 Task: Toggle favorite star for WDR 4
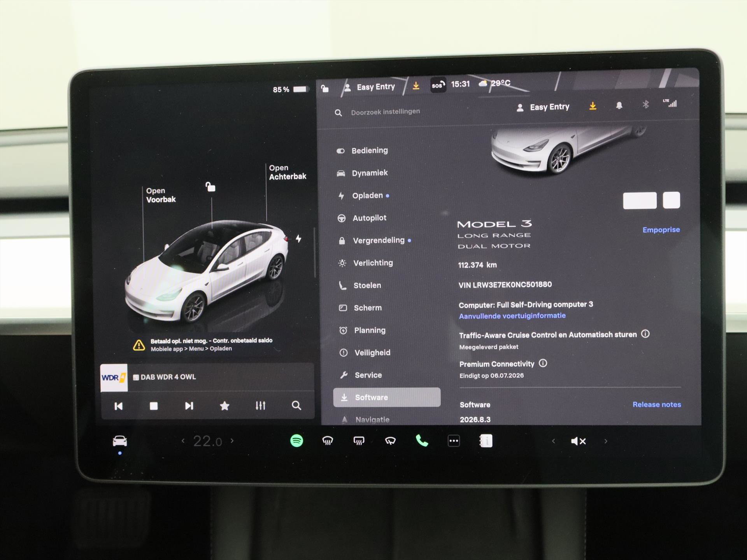tap(224, 406)
